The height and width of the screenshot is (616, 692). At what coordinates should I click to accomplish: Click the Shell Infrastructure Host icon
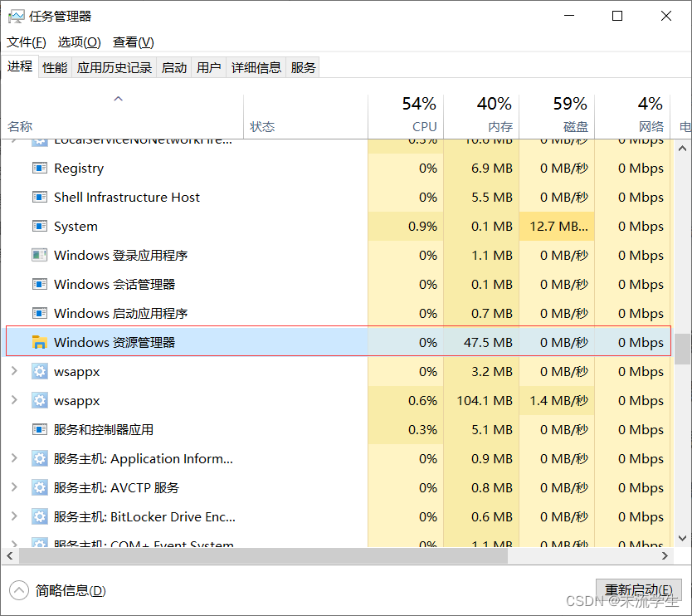[40, 197]
